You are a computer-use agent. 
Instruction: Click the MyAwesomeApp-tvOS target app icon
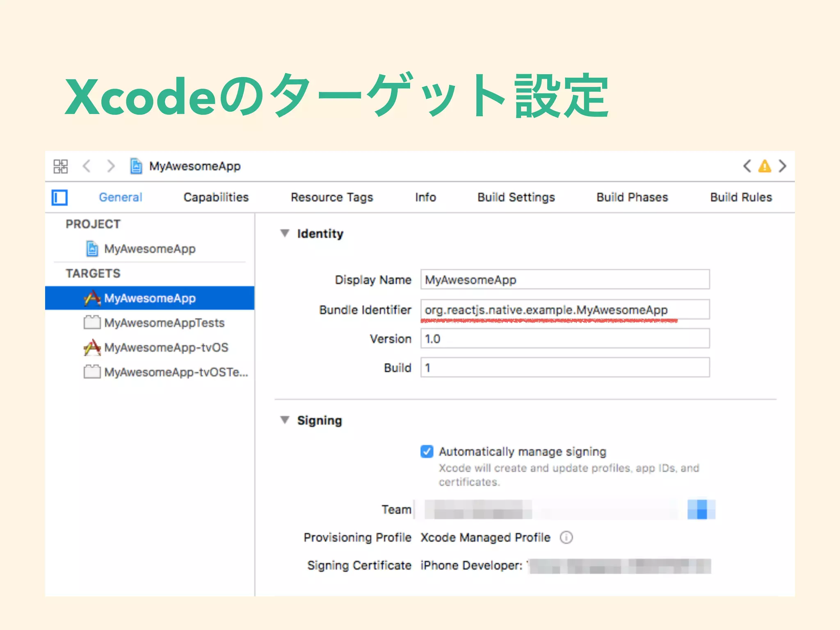click(92, 347)
